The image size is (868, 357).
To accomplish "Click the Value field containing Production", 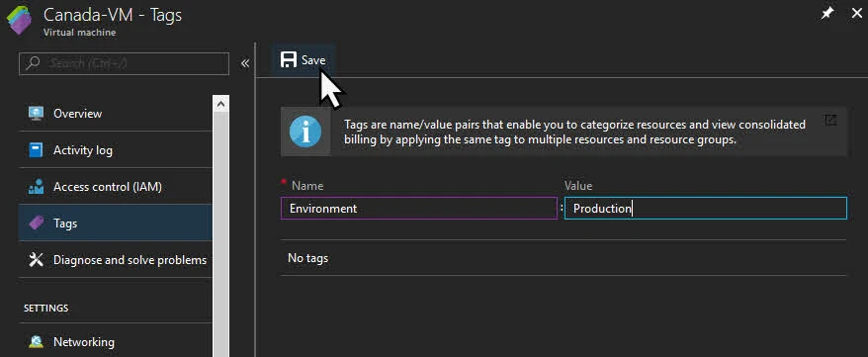I will point(706,209).
